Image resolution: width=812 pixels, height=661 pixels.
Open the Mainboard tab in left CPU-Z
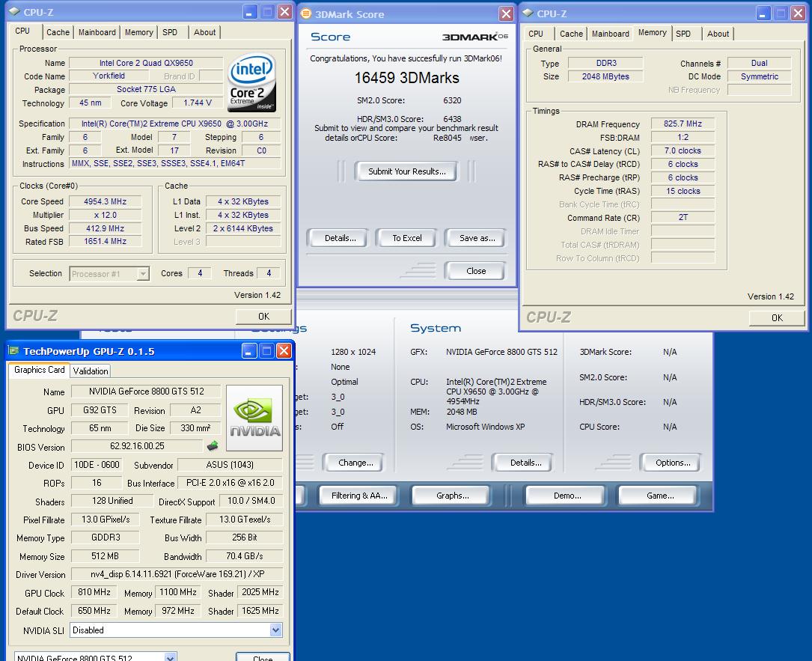pyautogui.click(x=97, y=32)
